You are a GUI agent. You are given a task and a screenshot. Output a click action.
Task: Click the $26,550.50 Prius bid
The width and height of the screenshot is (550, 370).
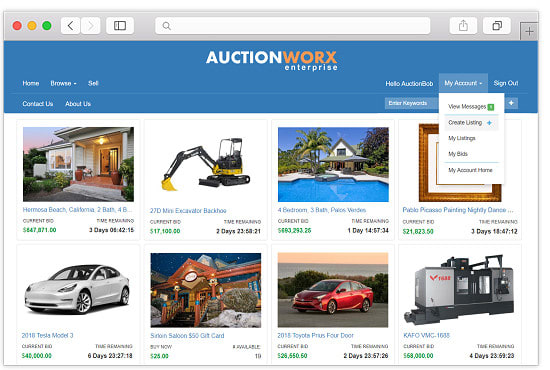click(292, 356)
